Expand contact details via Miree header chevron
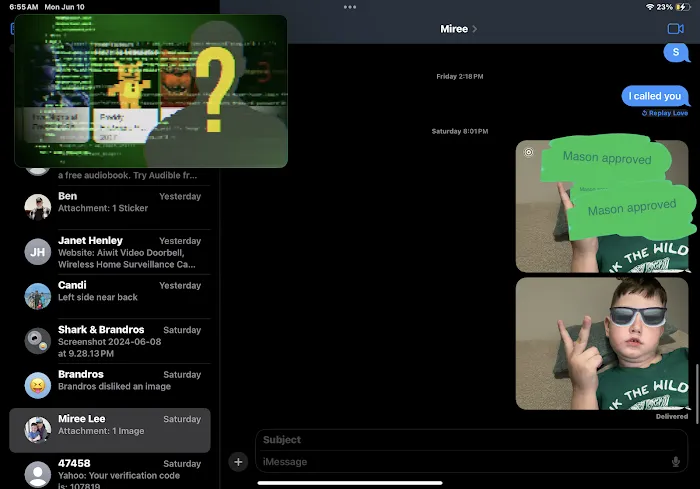 474,29
